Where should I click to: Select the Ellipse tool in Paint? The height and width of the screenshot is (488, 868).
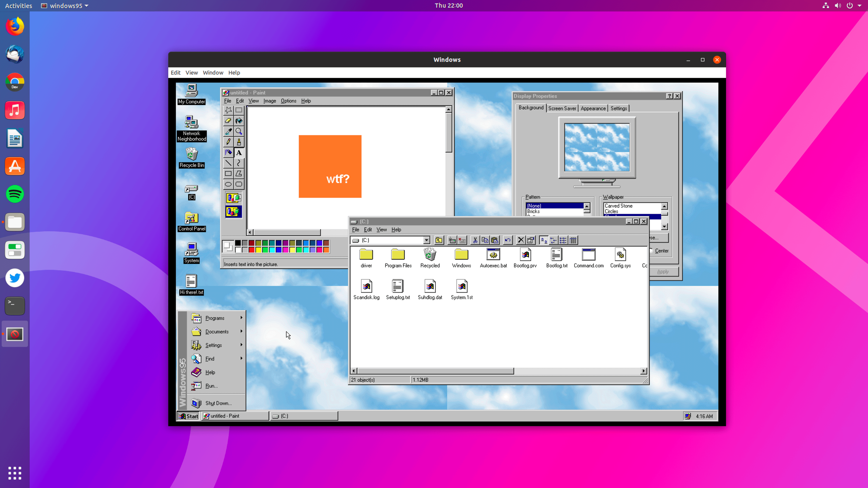pos(228,184)
